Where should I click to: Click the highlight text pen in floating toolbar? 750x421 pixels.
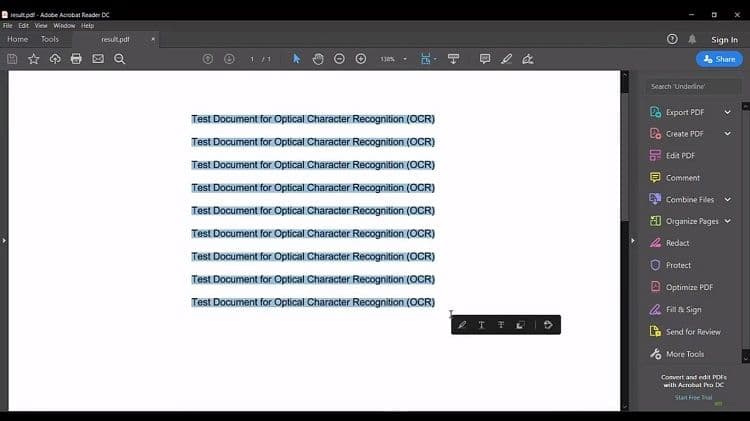[x=462, y=325]
